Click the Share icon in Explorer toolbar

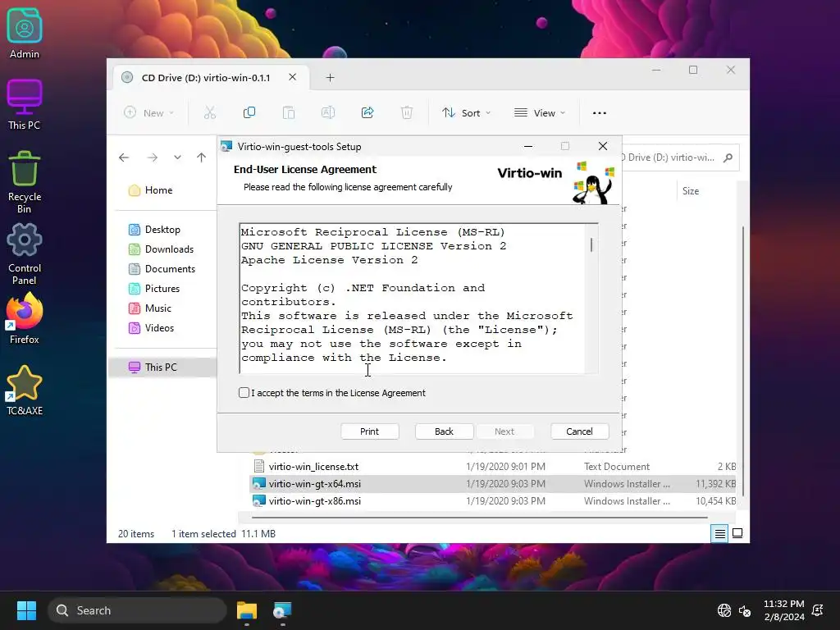tap(367, 112)
